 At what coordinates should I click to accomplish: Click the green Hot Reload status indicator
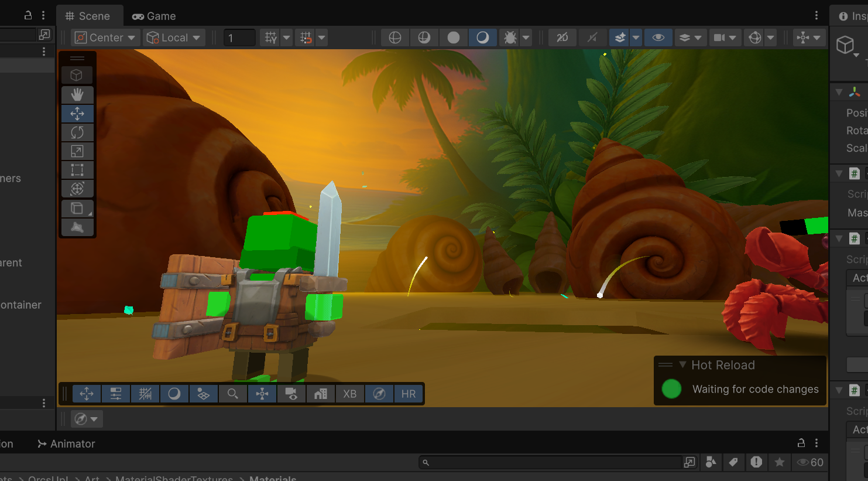click(671, 389)
